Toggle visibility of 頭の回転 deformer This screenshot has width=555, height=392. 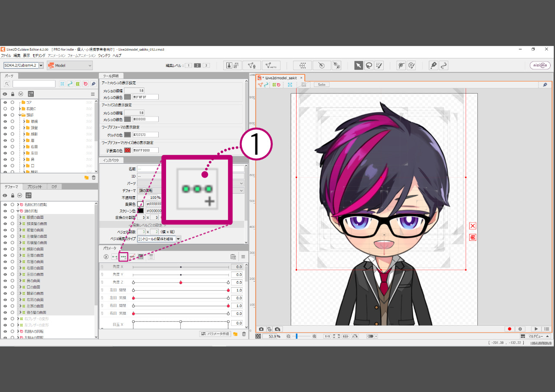pos(5,211)
